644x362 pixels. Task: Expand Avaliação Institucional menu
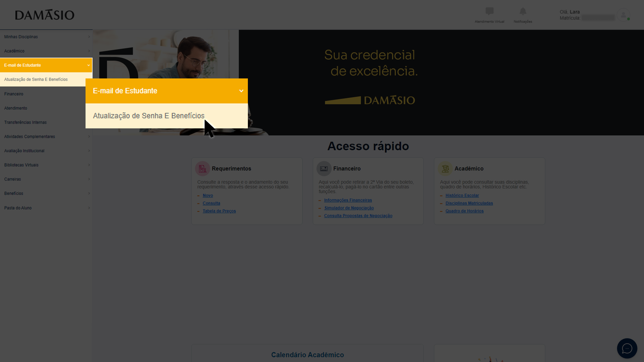point(46,151)
